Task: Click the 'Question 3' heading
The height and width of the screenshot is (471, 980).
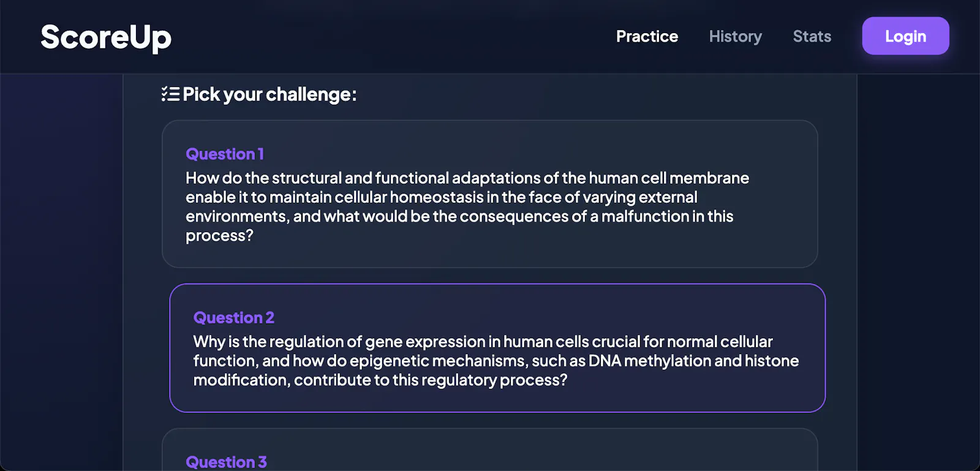Action: tap(226, 462)
